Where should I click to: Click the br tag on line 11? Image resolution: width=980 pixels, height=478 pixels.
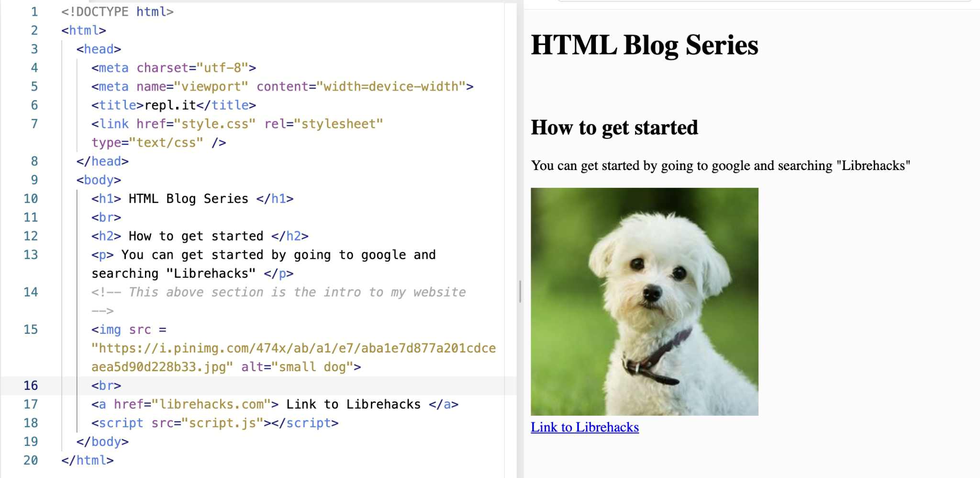[x=106, y=217]
